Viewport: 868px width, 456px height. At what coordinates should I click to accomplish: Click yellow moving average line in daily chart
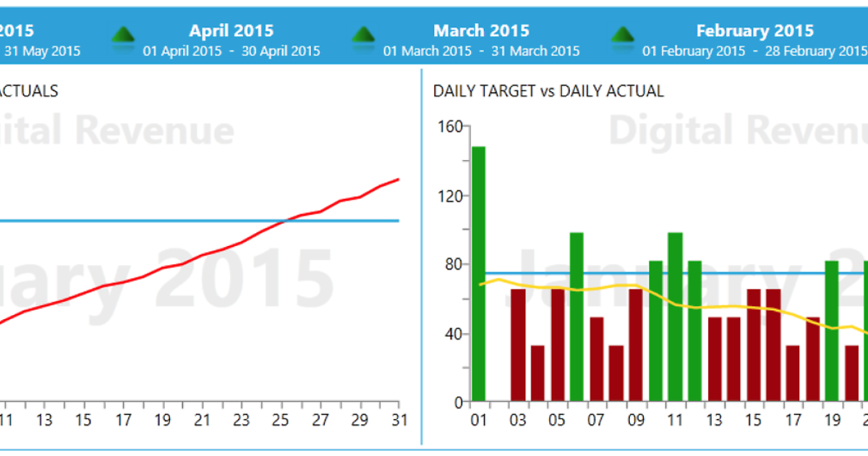[x=673, y=304]
